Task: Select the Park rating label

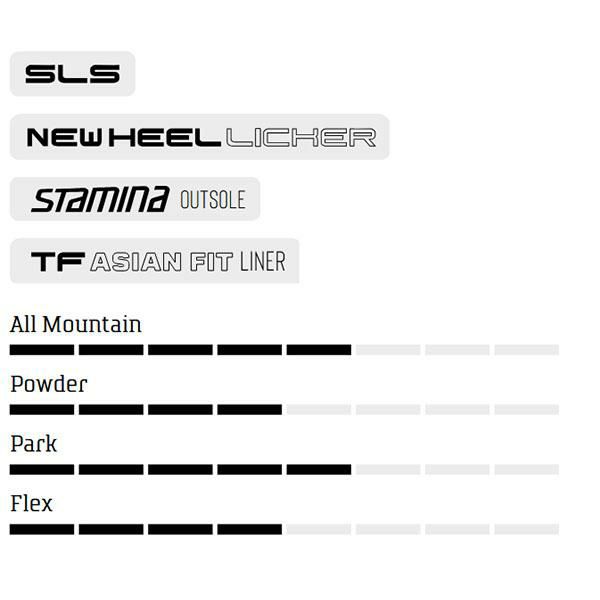Action: pyautogui.click(x=34, y=443)
